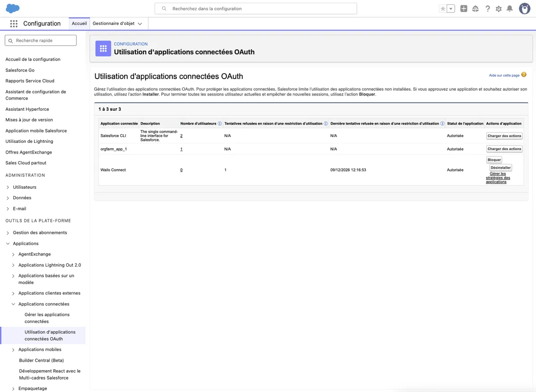Image resolution: width=536 pixels, height=392 pixels.
Task: Open Offres AgentExchange
Action: (x=29, y=152)
